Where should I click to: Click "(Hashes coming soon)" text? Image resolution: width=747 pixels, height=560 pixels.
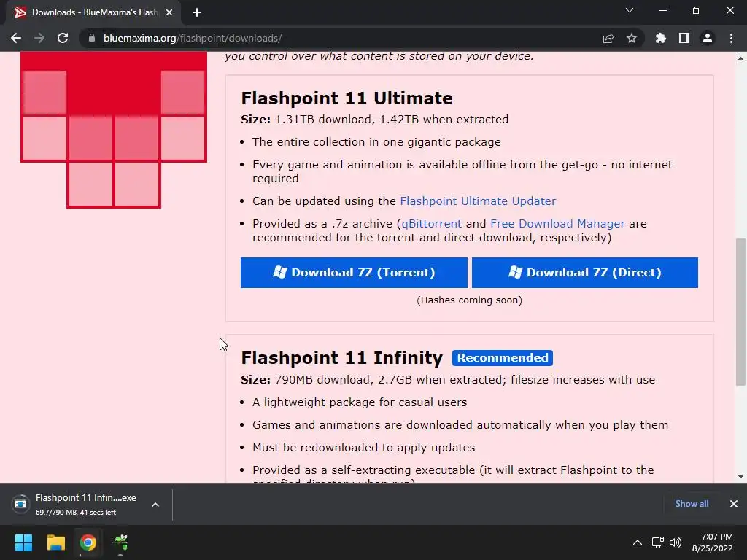469,300
